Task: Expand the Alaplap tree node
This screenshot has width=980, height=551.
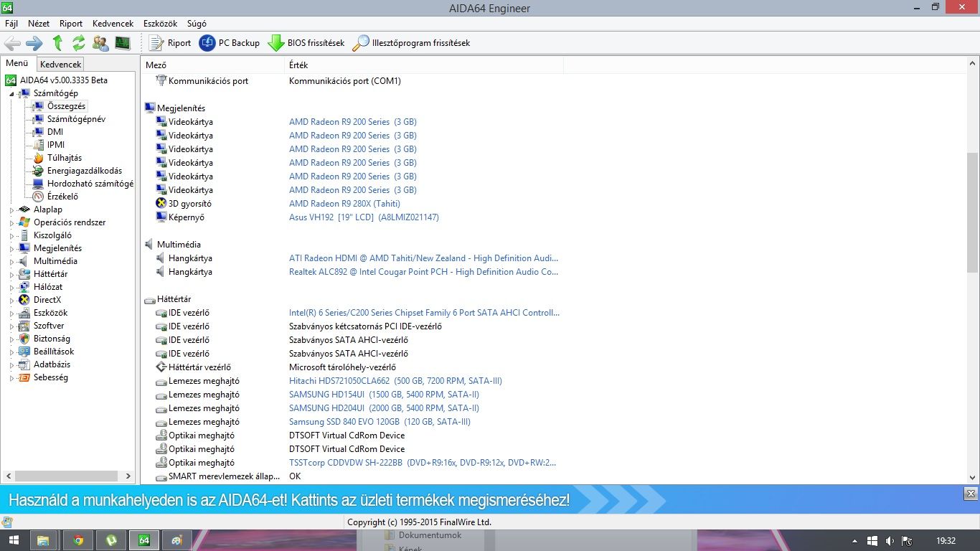Action: click(x=12, y=209)
